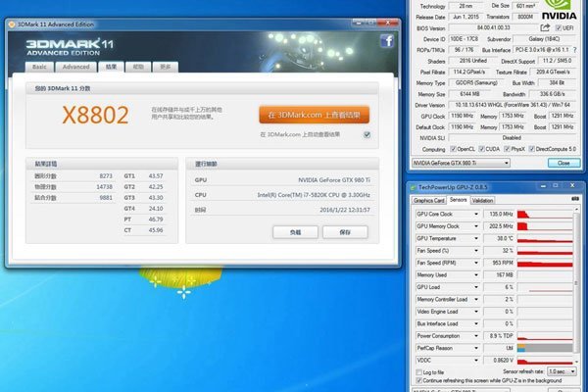Click the scroll-down arrow of Sensors list
Screen dimensions: 588x392
[576, 362]
